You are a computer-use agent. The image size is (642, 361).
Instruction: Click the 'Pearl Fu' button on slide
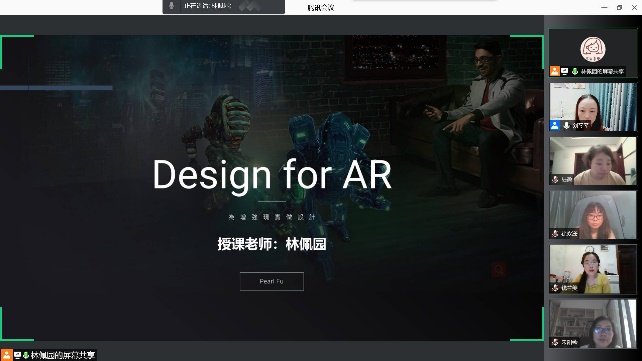pos(272,281)
